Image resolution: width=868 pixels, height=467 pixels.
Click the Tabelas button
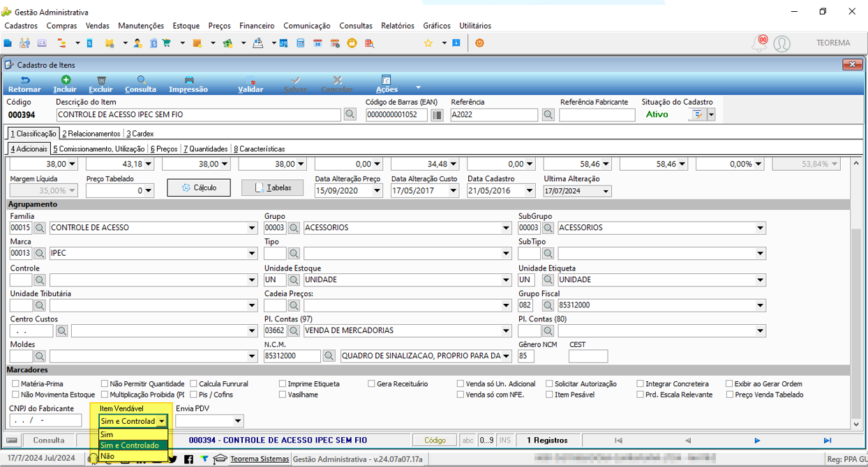(x=273, y=187)
